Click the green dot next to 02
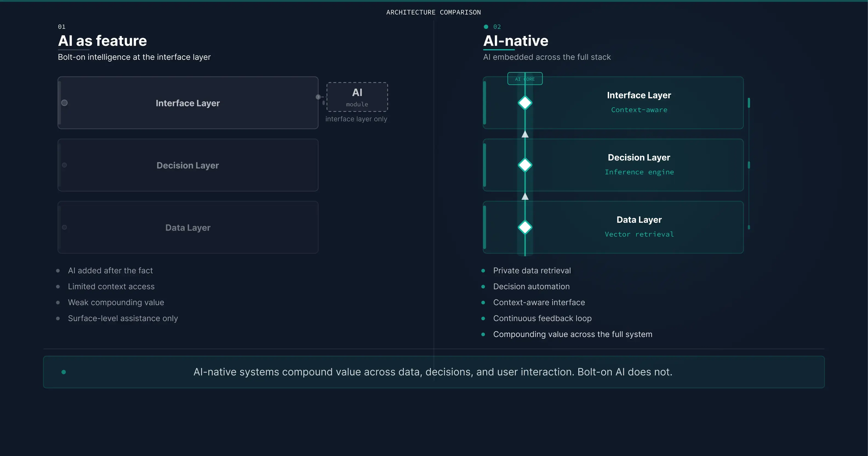 (486, 27)
